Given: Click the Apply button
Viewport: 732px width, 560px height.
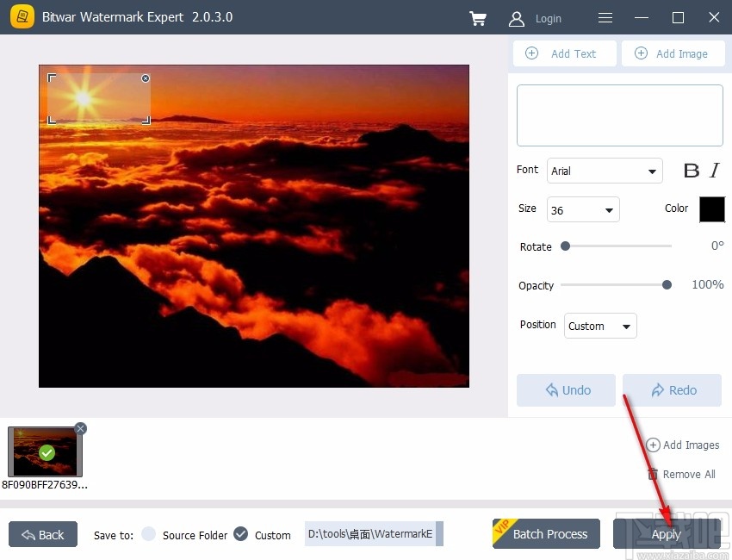Looking at the screenshot, I should (667, 534).
